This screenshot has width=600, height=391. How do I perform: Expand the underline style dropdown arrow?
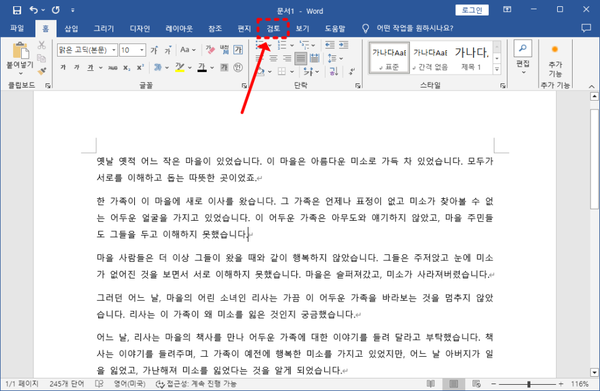[100, 68]
